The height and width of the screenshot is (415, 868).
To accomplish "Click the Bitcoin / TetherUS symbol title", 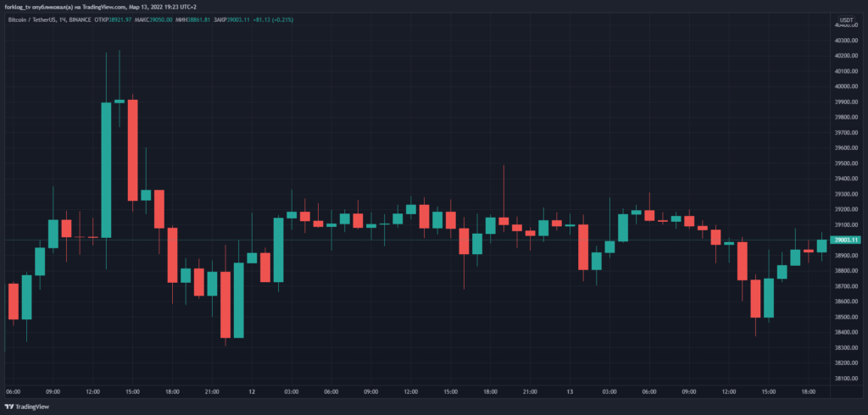I will point(36,19).
